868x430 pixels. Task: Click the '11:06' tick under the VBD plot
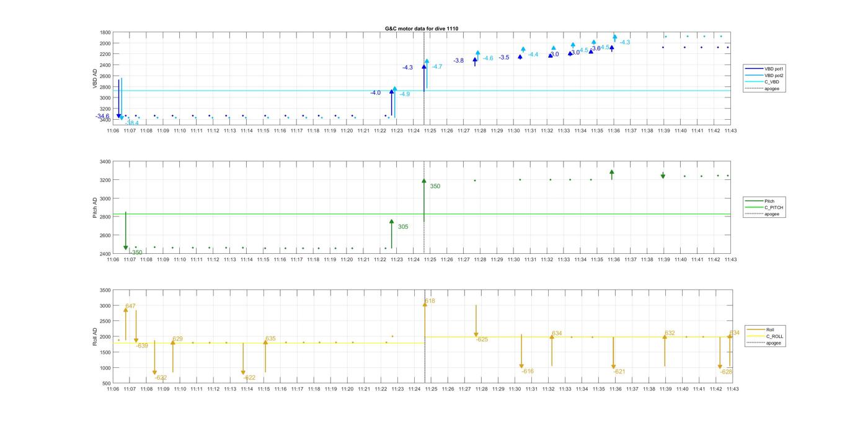(113, 131)
